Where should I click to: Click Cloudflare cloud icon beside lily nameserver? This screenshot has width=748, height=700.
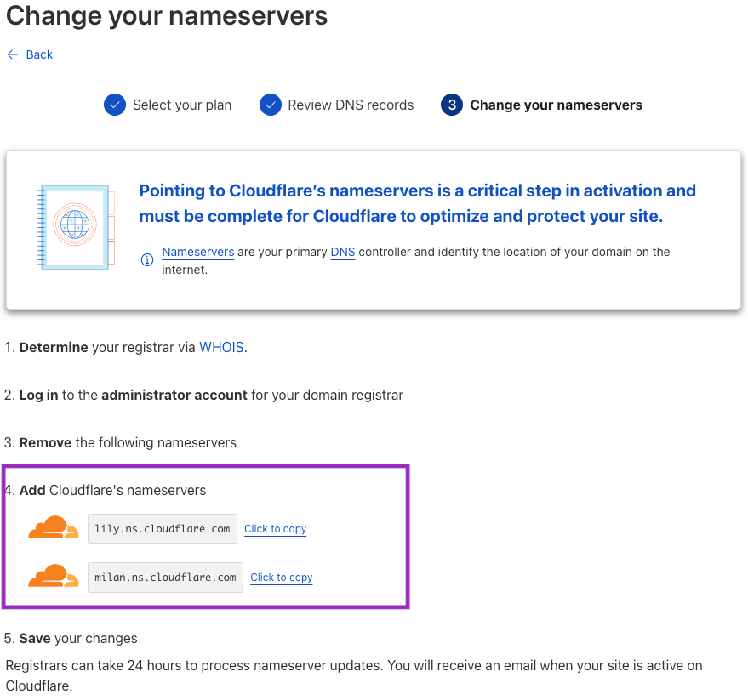click(53, 527)
